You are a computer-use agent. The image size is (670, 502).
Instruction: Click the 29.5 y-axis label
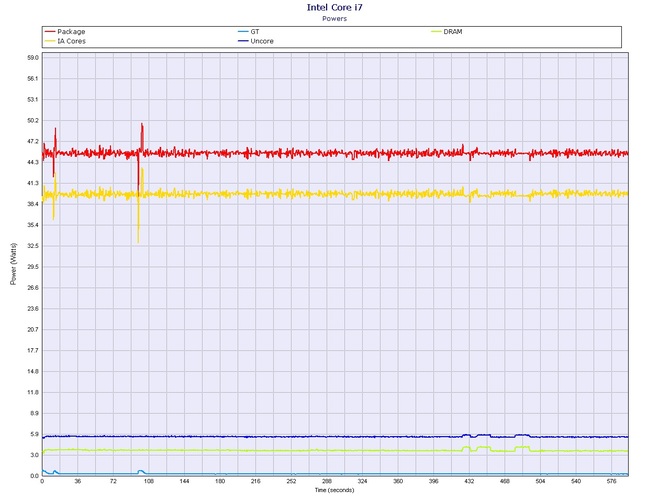[x=33, y=267]
